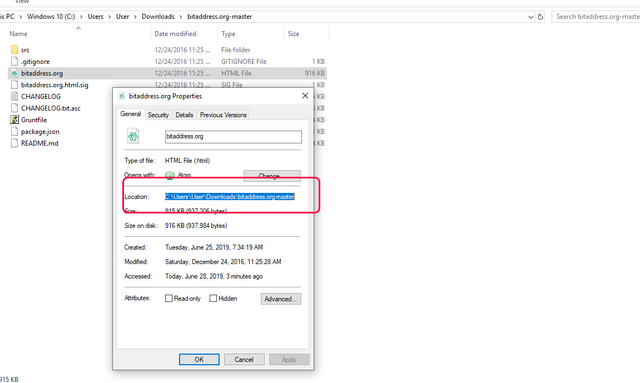Sort by the Type column header
640x383 pixels.
(228, 34)
